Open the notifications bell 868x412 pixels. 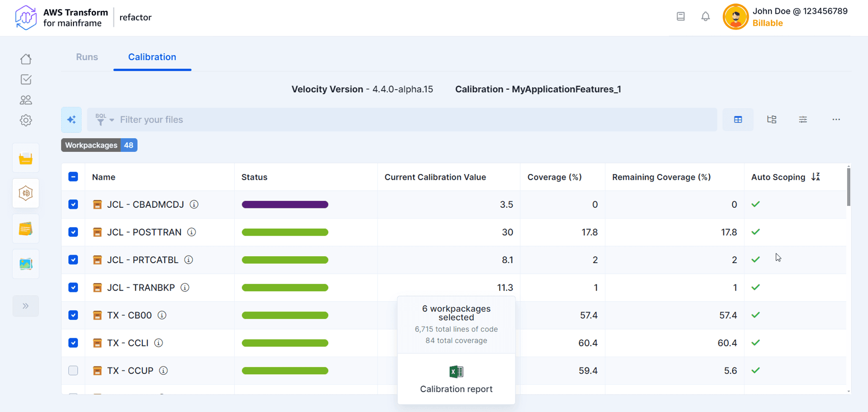click(x=705, y=16)
